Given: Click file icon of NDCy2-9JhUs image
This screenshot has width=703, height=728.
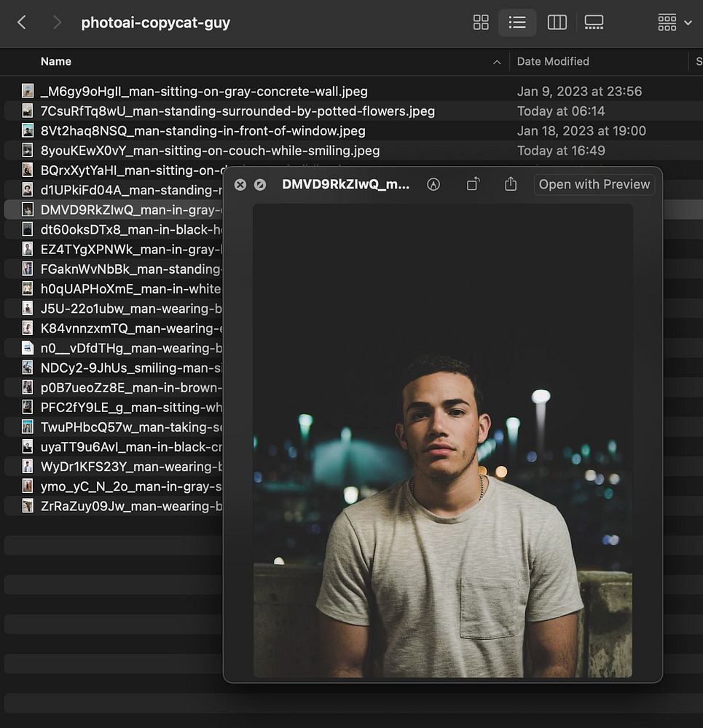Looking at the screenshot, I should pos(28,367).
